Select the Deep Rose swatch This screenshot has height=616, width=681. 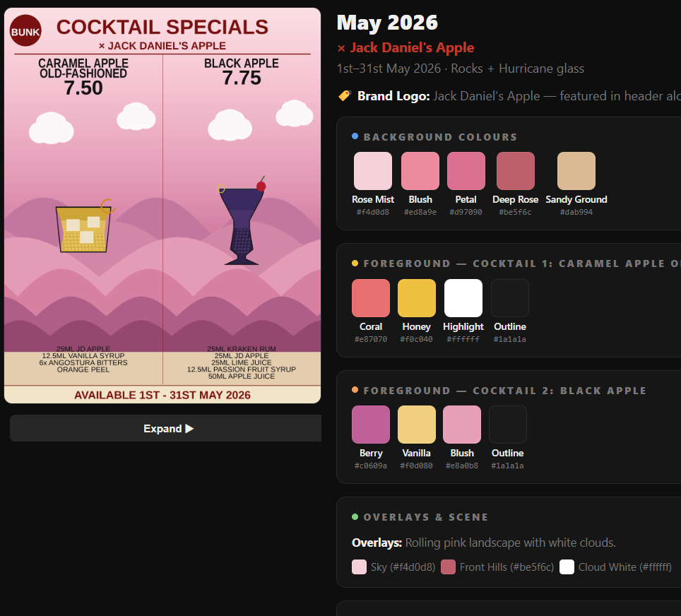516,171
